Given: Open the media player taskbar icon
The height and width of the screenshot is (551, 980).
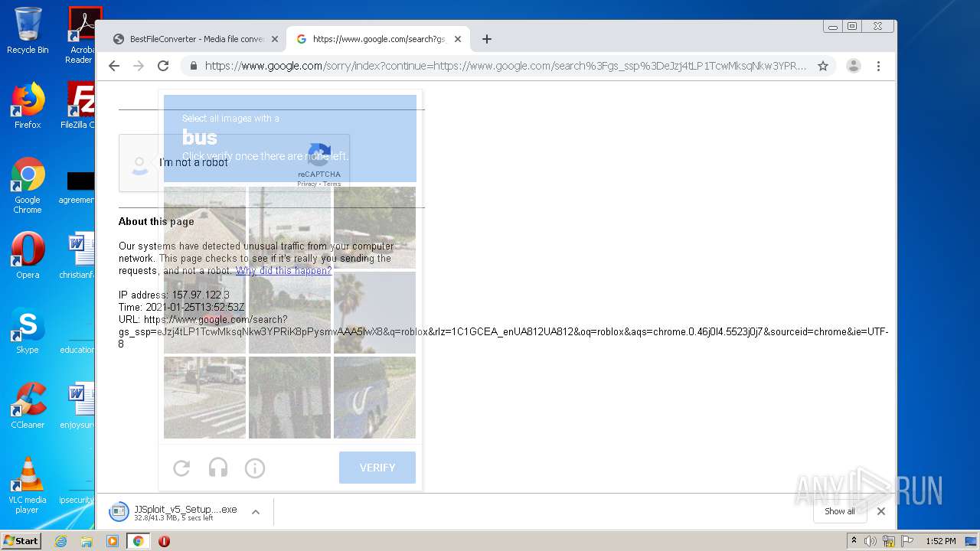Looking at the screenshot, I should pyautogui.click(x=113, y=541).
